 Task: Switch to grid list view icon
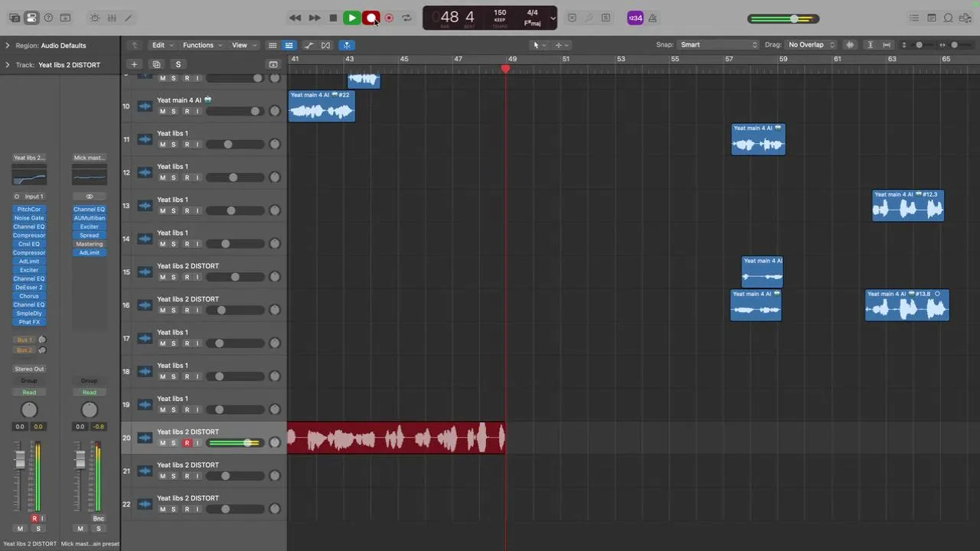[x=272, y=45]
